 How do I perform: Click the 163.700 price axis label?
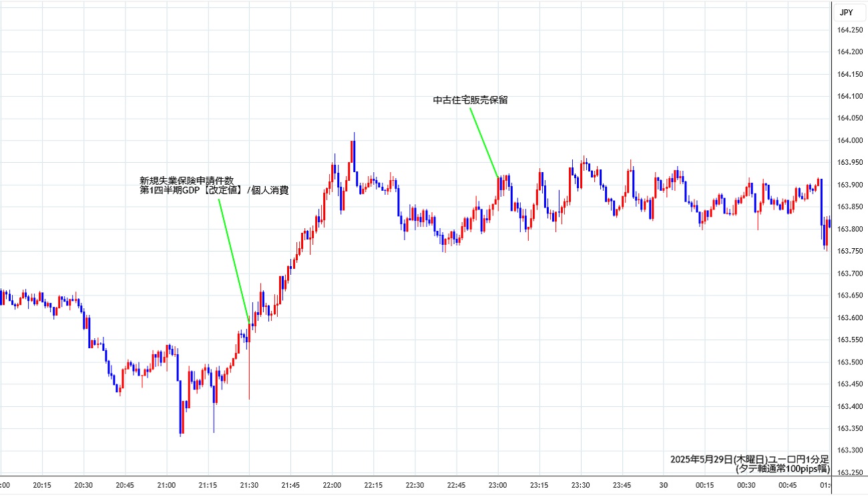click(849, 274)
